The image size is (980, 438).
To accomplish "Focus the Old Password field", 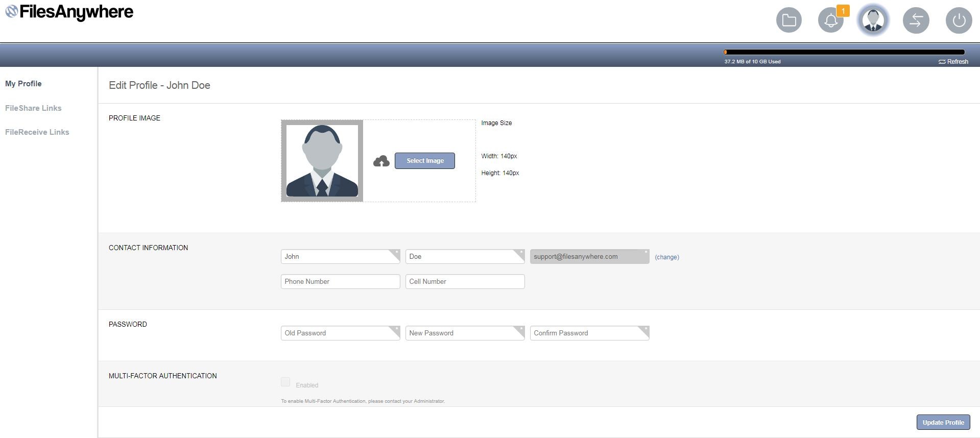I will coord(337,333).
